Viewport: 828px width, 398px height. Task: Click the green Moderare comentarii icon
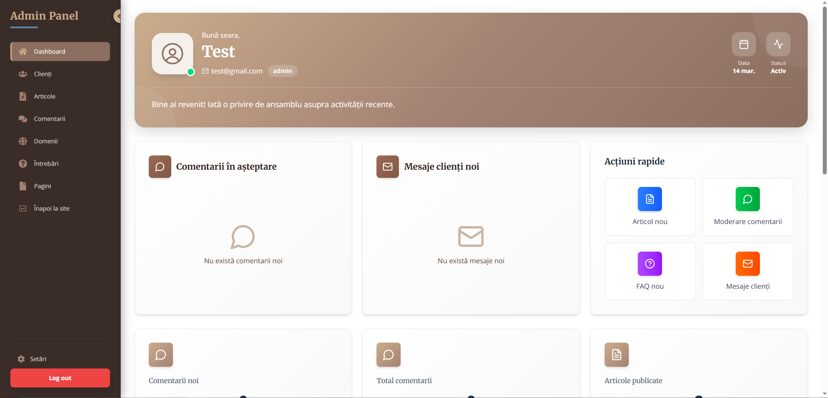pos(748,200)
